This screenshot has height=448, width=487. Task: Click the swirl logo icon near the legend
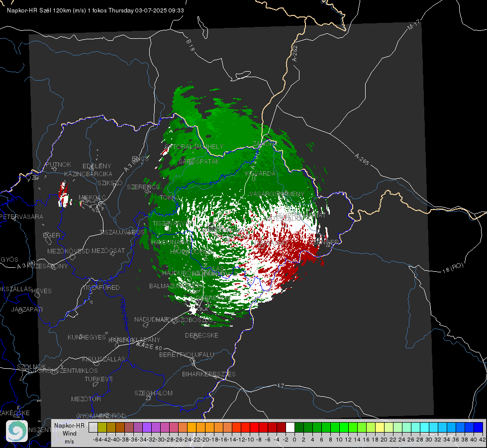point(17,431)
